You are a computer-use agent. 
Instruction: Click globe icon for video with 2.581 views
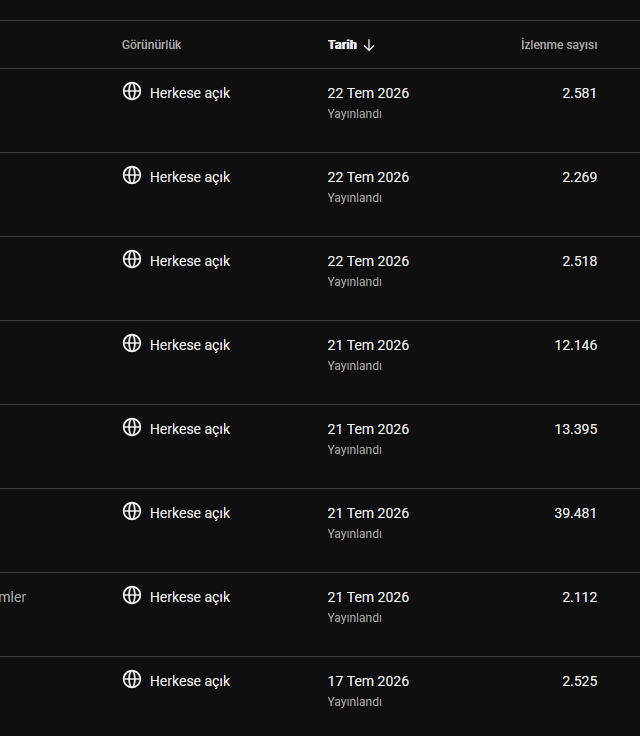[131, 92]
